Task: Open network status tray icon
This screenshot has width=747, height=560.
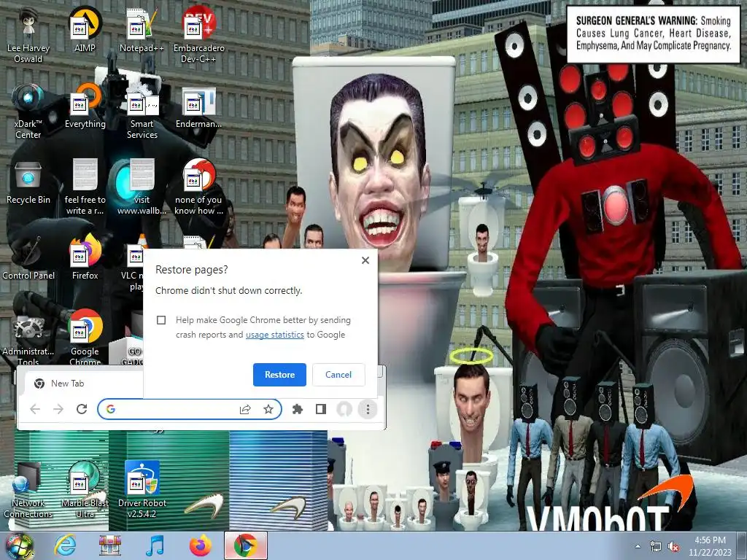Action: pos(656,546)
